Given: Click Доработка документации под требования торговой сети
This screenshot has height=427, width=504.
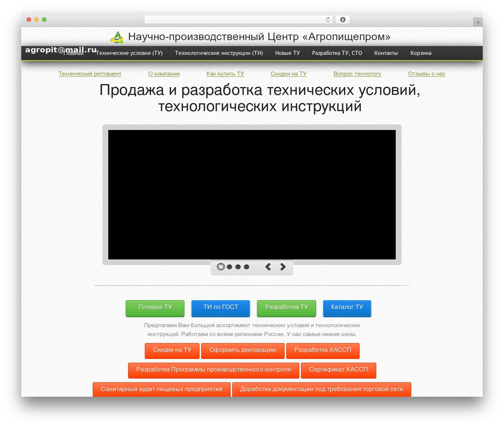Looking at the screenshot, I should (x=322, y=389).
